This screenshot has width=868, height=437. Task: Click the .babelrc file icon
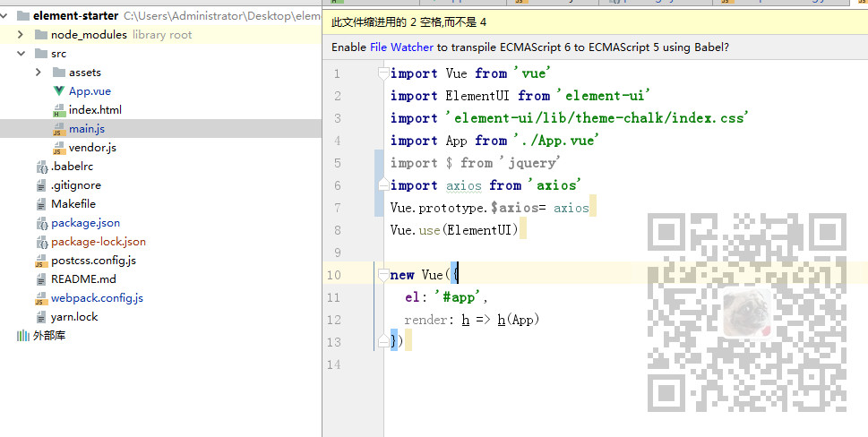click(x=41, y=167)
